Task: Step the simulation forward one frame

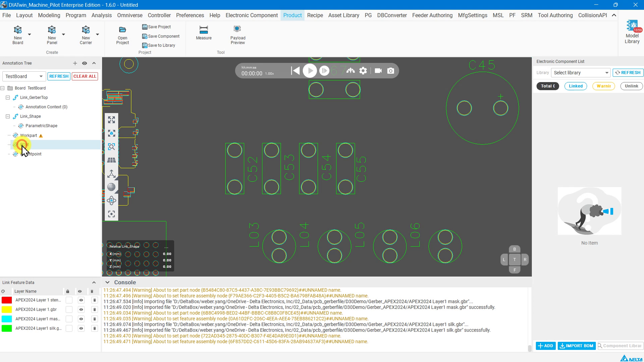Action: tap(324, 71)
